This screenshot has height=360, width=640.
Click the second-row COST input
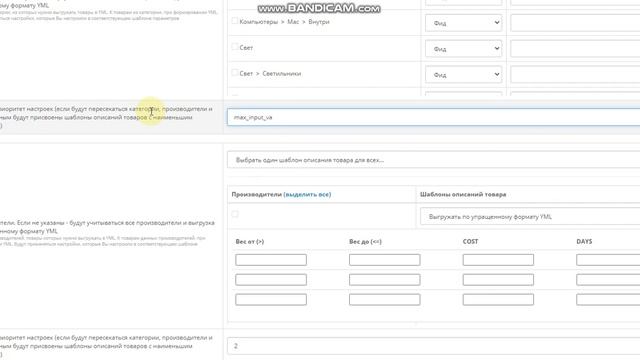click(498, 280)
